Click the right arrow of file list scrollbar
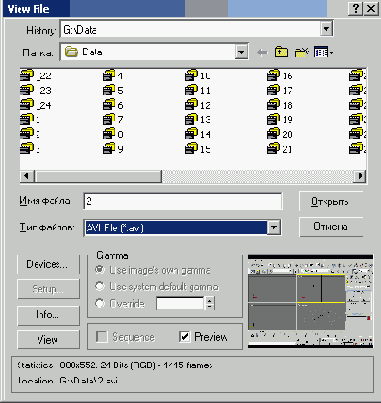The image size is (381, 403). point(360,176)
